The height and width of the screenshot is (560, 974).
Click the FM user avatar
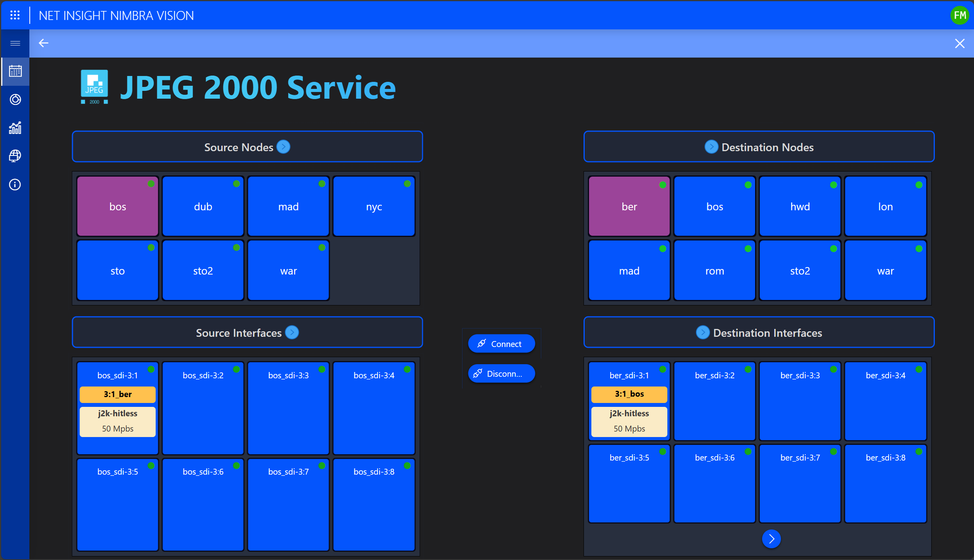click(x=960, y=15)
